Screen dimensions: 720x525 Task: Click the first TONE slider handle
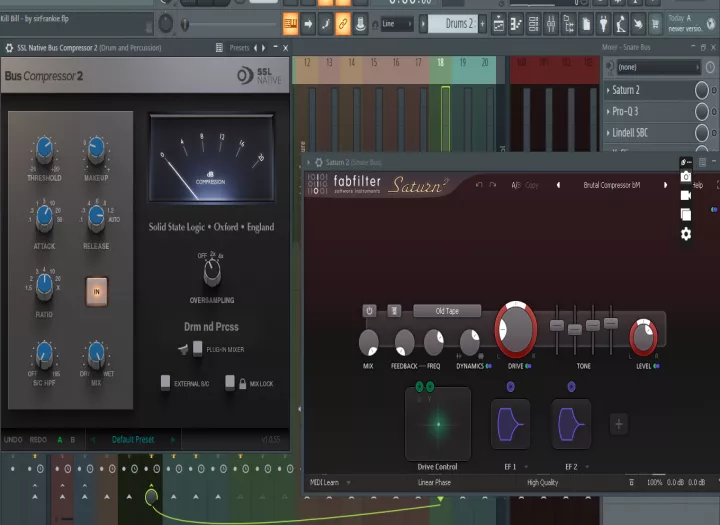pos(557,326)
